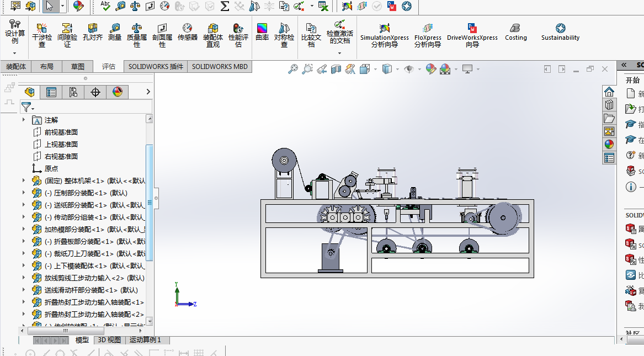Expand 传动部分组装<1> tree node
644x356 pixels.
pyautogui.click(x=24, y=217)
